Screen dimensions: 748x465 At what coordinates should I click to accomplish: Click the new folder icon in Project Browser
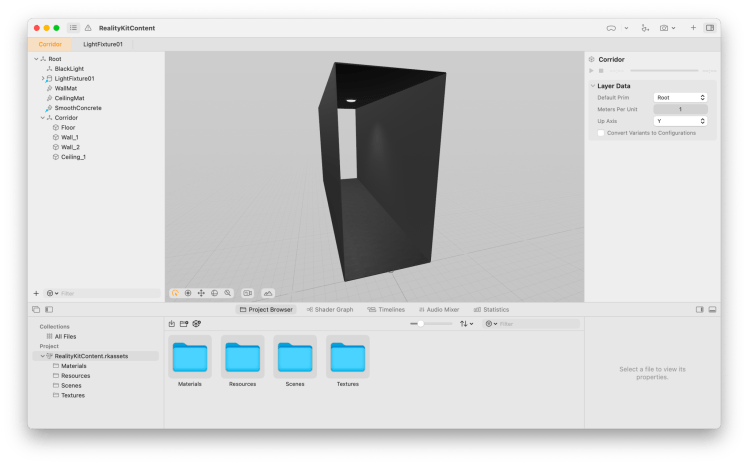184,324
